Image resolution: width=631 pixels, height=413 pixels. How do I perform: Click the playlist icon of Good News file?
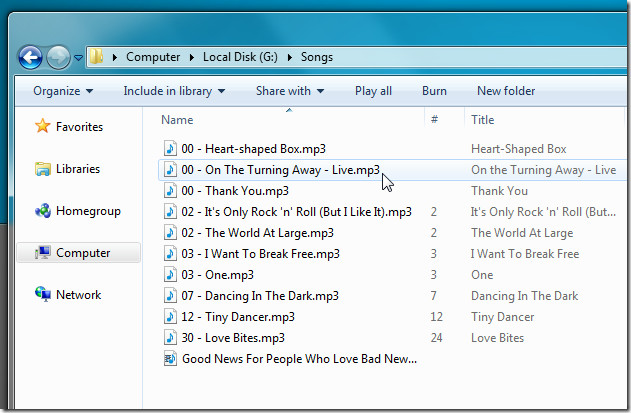click(x=170, y=358)
